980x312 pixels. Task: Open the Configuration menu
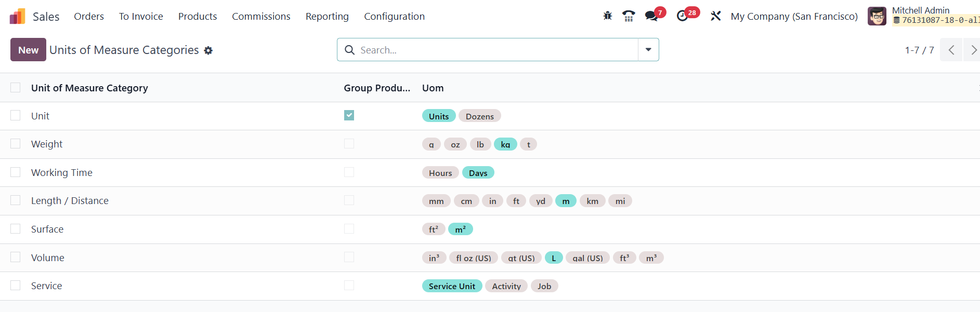(394, 17)
